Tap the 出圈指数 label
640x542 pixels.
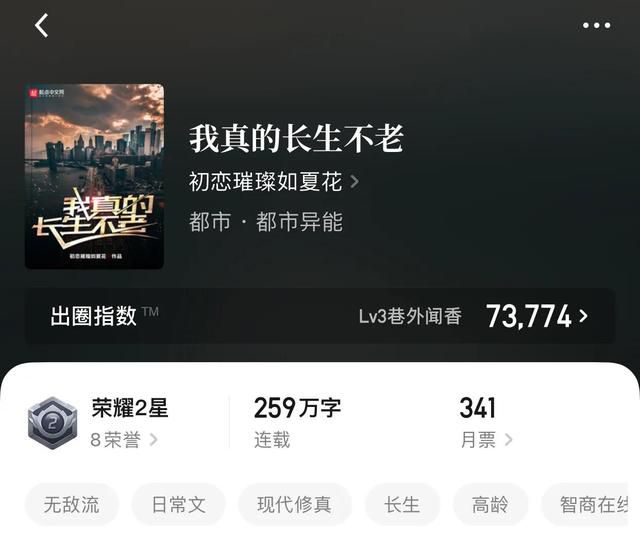(93, 316)
